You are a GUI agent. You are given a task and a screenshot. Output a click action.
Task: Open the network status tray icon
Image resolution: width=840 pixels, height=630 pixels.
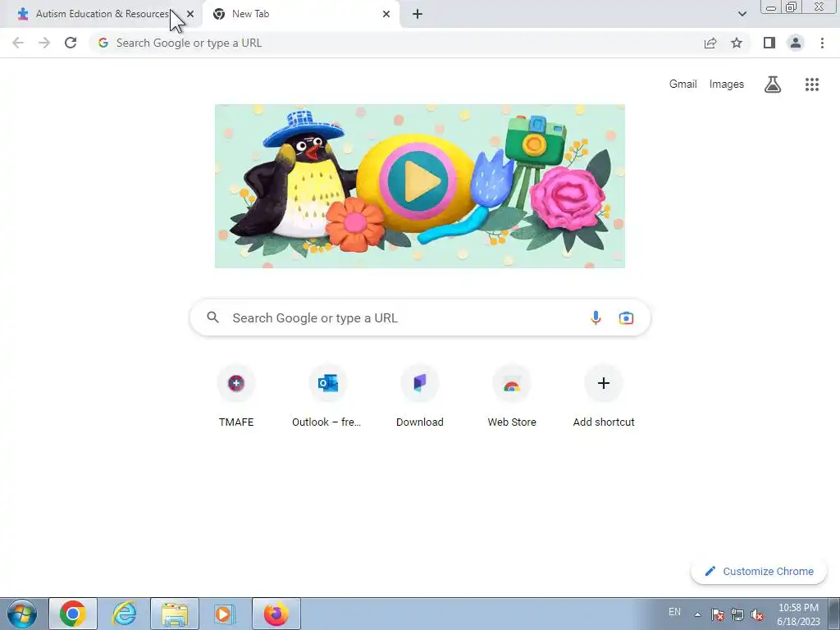(x=737, y=614)
